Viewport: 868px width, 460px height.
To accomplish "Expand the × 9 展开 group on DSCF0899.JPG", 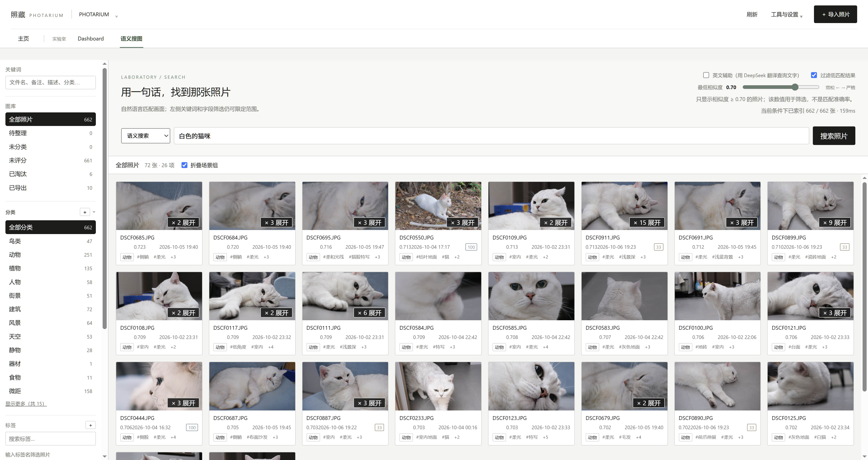I will pos(835,223).
